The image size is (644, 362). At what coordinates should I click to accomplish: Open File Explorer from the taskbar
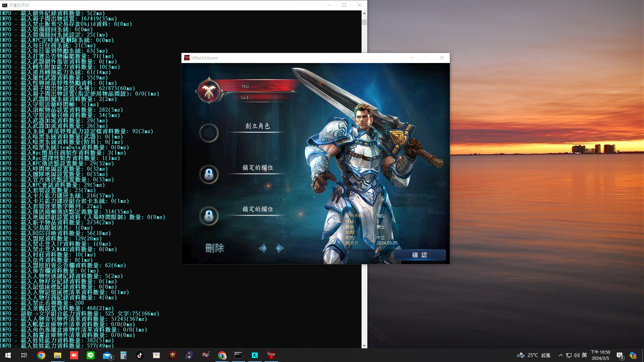coord(58,355)
